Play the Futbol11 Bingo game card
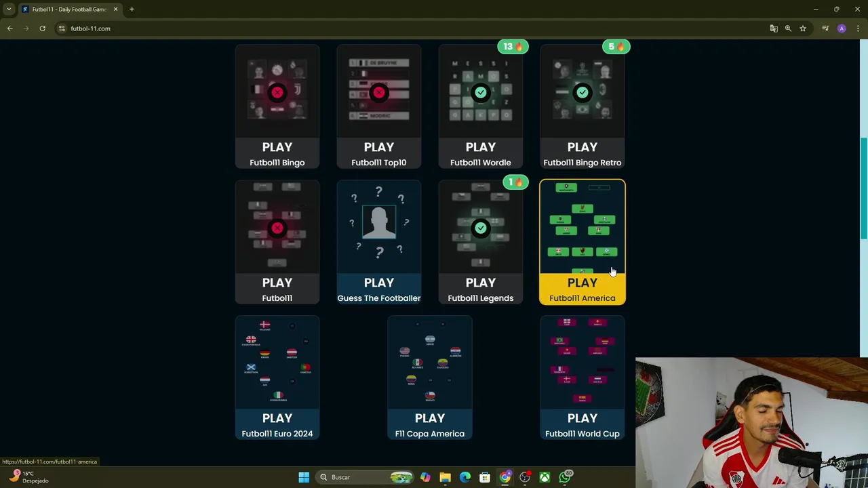Screen dimensions: 868x488 pyautogui.click(x=277, y=106)
